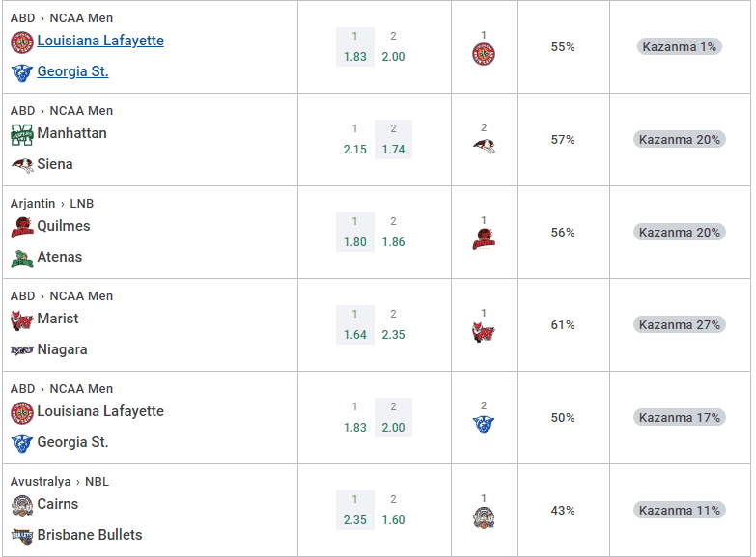Click the Kazanma 27% badge
The height and width of the screenshot is (557, 756).
point(680,324)
